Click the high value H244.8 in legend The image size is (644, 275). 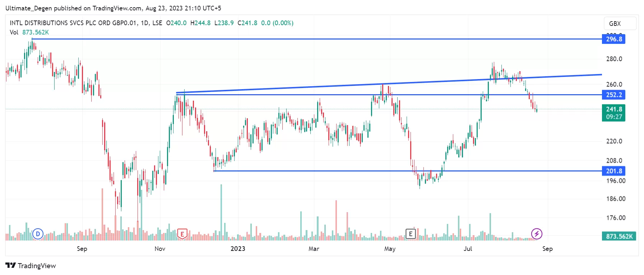coord(200,23)
